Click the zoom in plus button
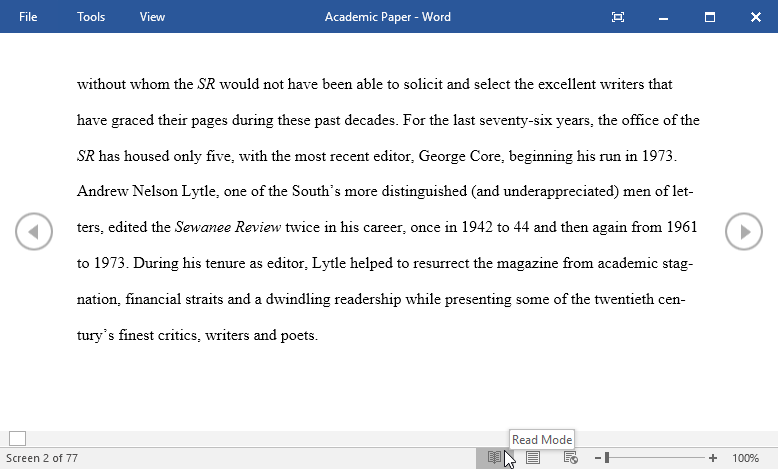Viewport: 778px width, 469px height. click(713, 458)
